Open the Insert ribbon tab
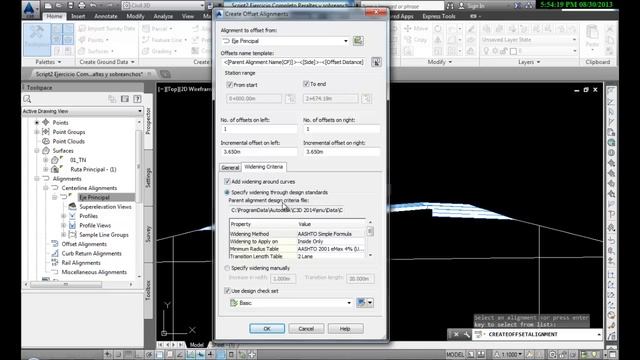Viewport: 640px width, 360px height. click(78, 16)
